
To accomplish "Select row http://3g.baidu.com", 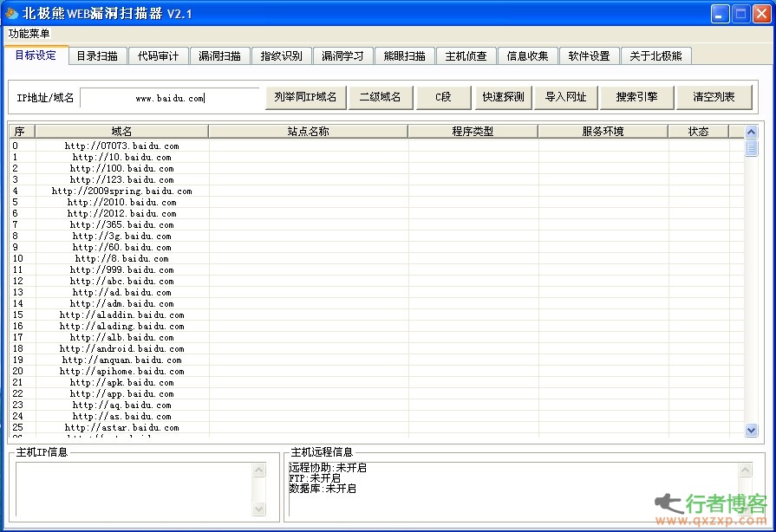I will click(376, 236).
